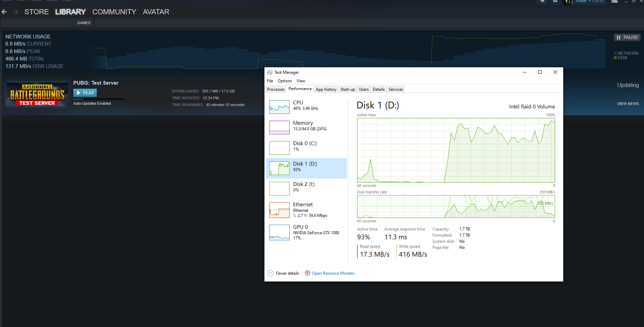Click the Memory mini graph thumbnail
The width and height of the screenshot is (644, 327).
pos(279,127)
